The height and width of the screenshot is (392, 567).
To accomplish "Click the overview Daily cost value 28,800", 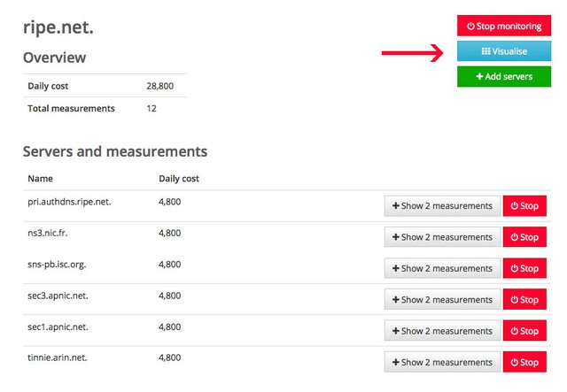I will point(159,86).
